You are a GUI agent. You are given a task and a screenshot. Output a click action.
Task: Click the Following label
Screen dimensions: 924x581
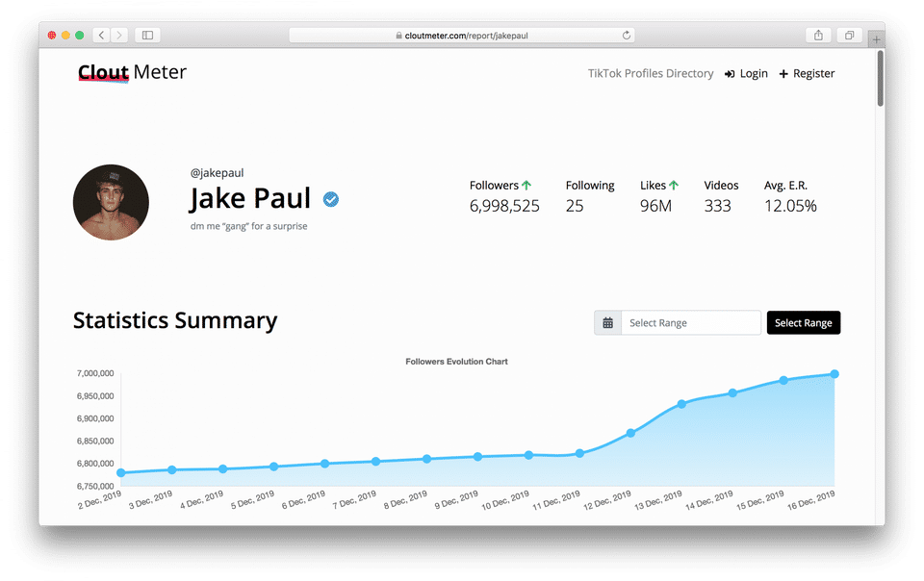coord(590,186)
